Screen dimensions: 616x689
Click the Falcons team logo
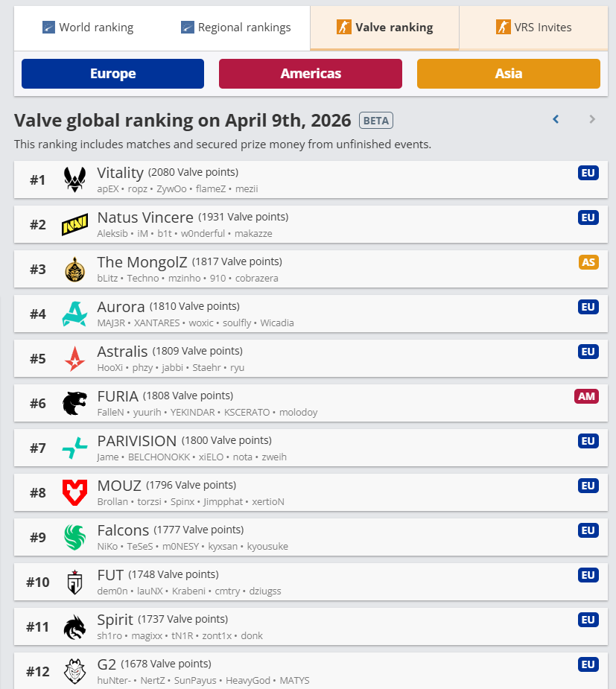pos(74,537)
